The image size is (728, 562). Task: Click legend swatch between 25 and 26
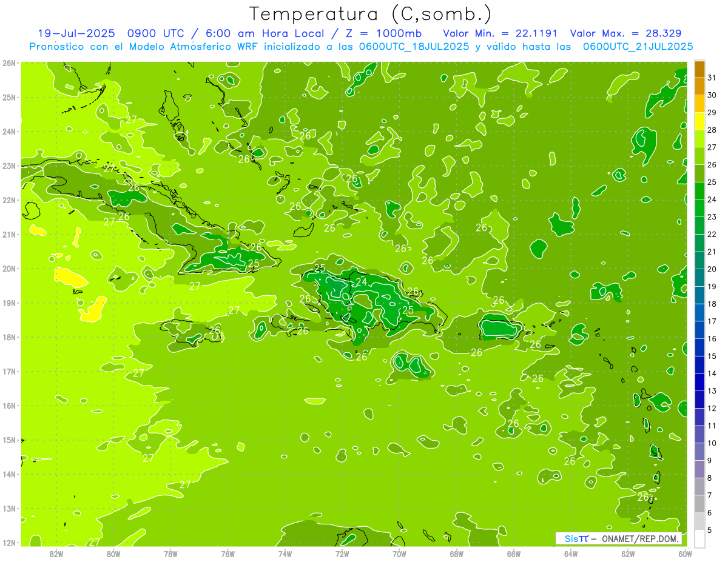pos(699,173)
